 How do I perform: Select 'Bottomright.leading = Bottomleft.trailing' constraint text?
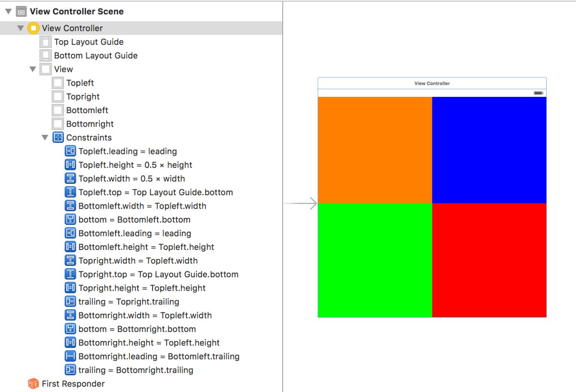tap(159, 356)
